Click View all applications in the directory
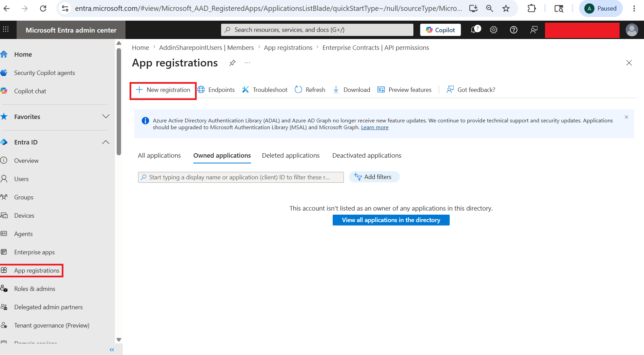The height and width of the screenshot is (355, 644). click(x=391, y=220)
